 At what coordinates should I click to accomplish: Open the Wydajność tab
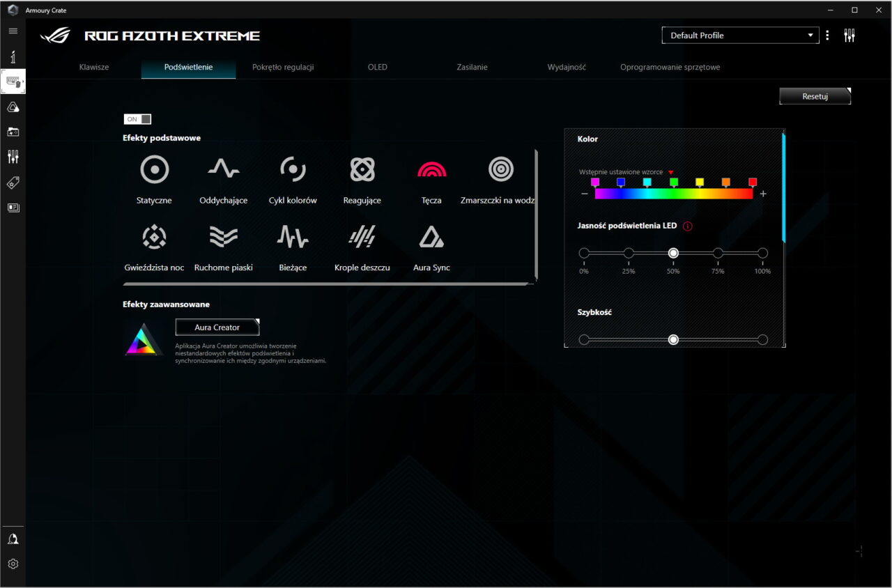(x=567, y=68)
